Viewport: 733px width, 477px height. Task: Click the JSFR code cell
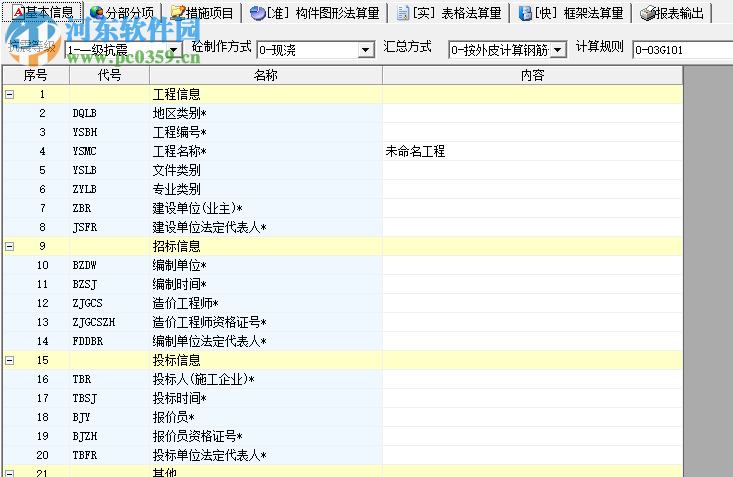pos(109,227)
